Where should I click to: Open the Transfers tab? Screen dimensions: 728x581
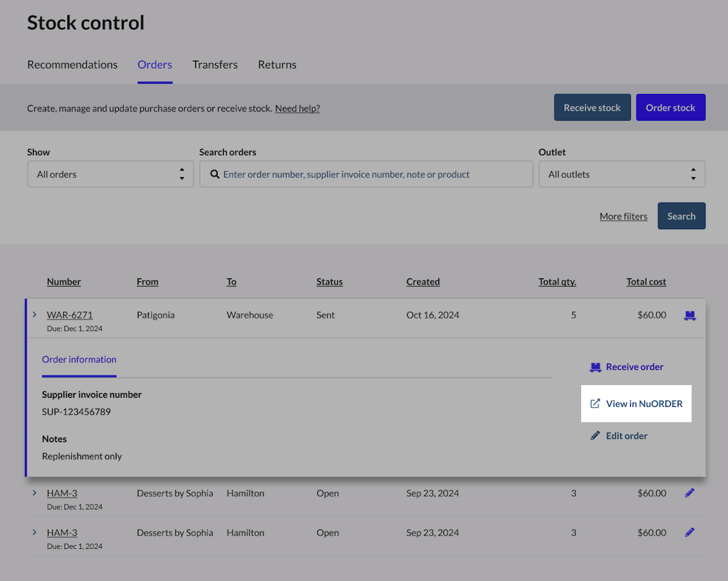point(215,65)
